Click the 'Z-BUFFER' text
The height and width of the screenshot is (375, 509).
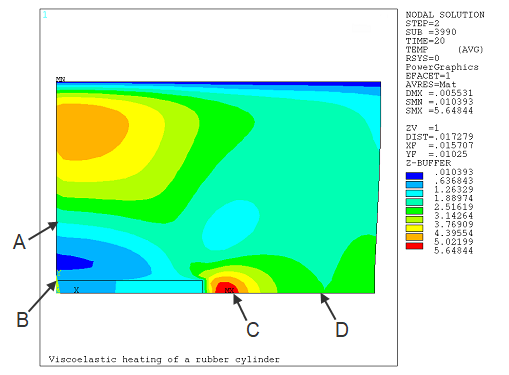(x=428, y=163)
